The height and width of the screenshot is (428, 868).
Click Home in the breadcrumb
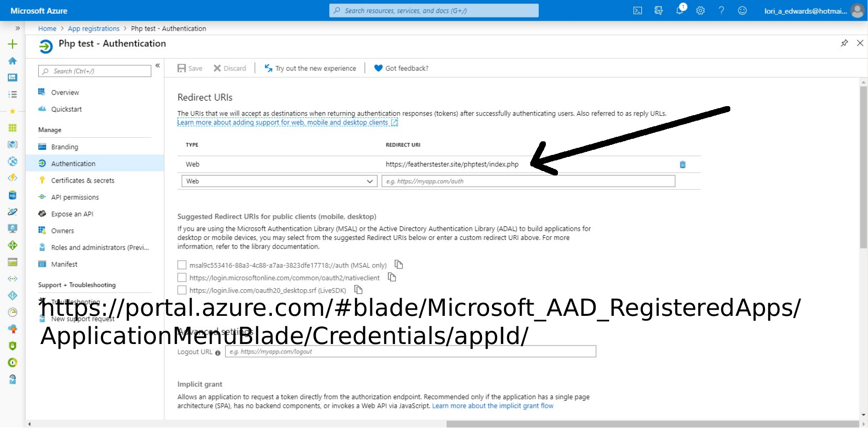point(47,29)
